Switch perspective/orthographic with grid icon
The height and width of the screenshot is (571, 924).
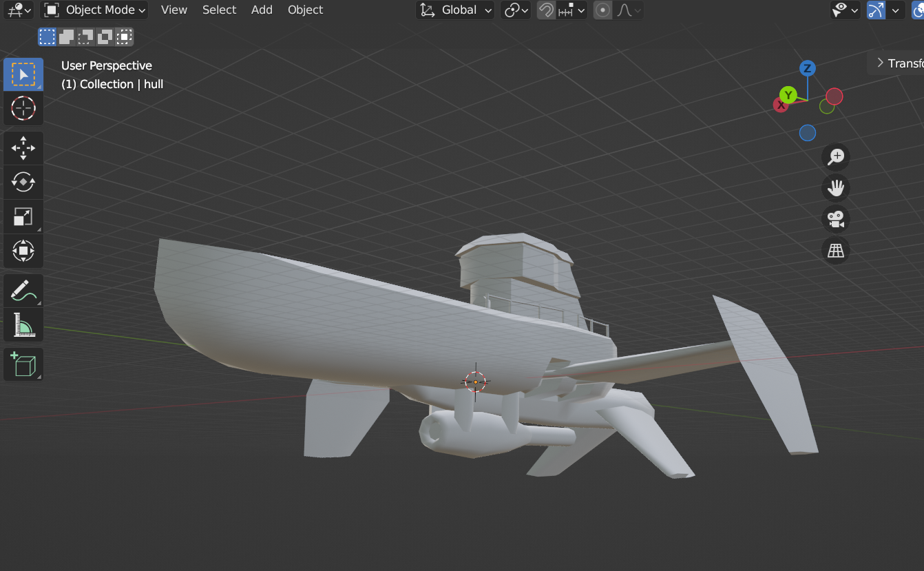click(836, 250)
